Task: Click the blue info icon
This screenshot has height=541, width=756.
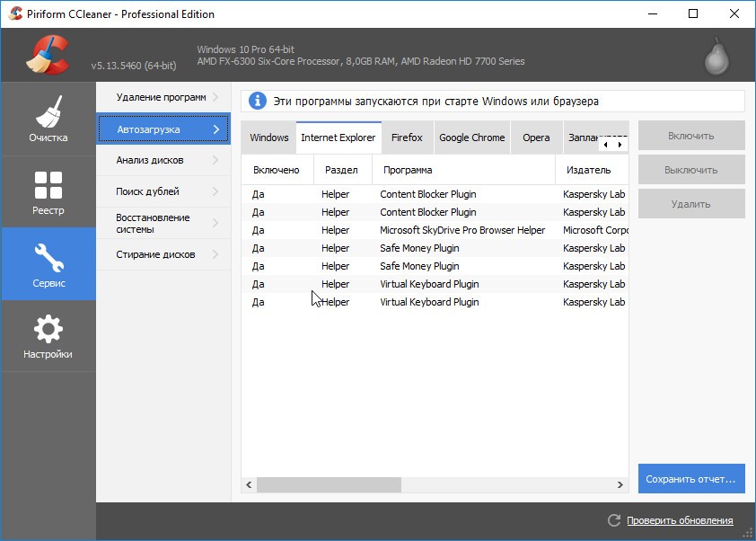Action: [x=258, y=101]
